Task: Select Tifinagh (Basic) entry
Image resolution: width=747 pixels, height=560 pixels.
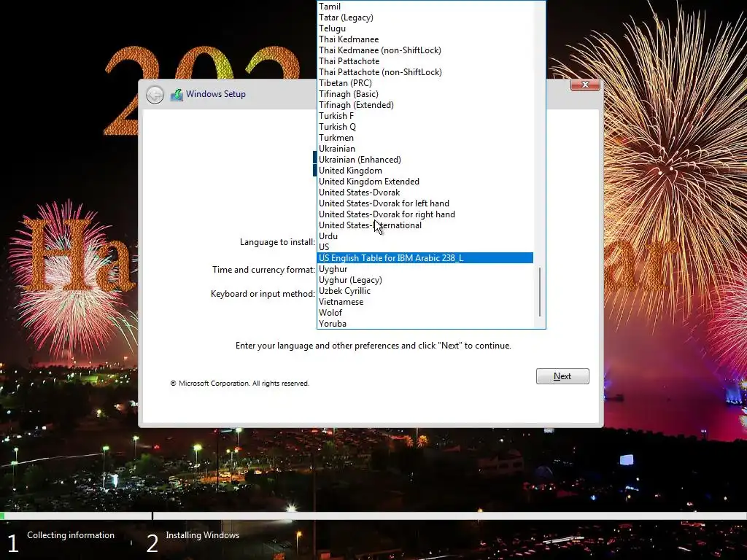Action: tap(425, 94)
